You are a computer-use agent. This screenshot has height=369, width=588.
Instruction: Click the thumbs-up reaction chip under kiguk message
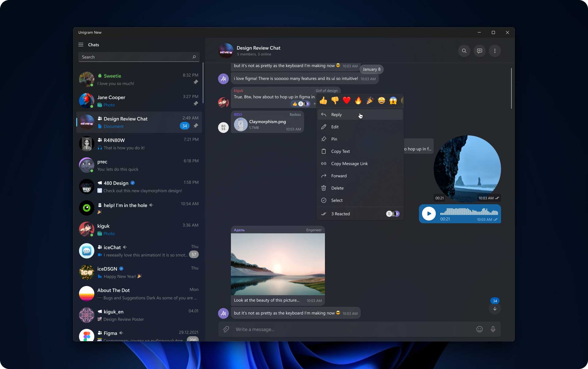click(300, 104)
